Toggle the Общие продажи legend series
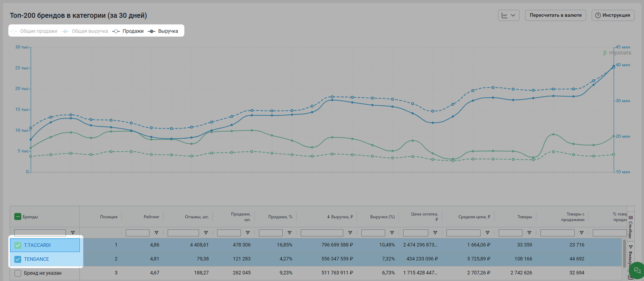Image resolution: width=644 pixels, height=281 pixels. pyautogui.click(x=38, y=31)
